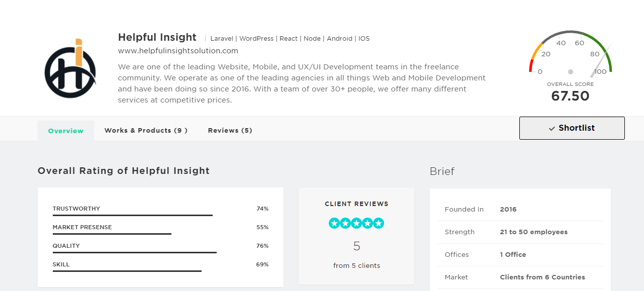The height and width of the screenshot is (291, 644).
Task: Click the '21 to 50 employees' strength value
Action: tap(533, 232)
